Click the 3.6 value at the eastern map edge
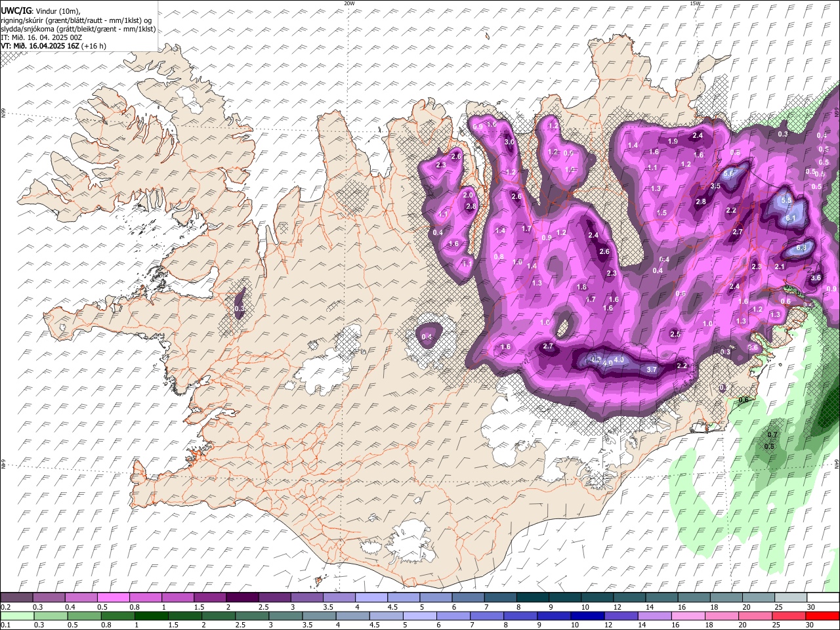The width and height of the screenshot is (840, 630). pyautogui.click(x=816, y=278)
